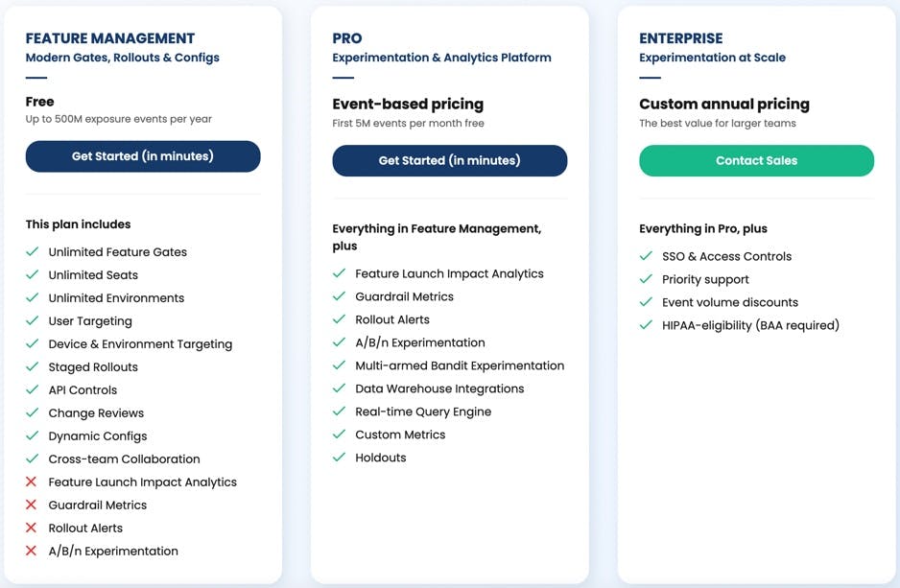This screenshot has height=588, width=900.
Task: Click checkmark icon next to Holdouts
Action: pyautogui.click(x=338, y=458)
